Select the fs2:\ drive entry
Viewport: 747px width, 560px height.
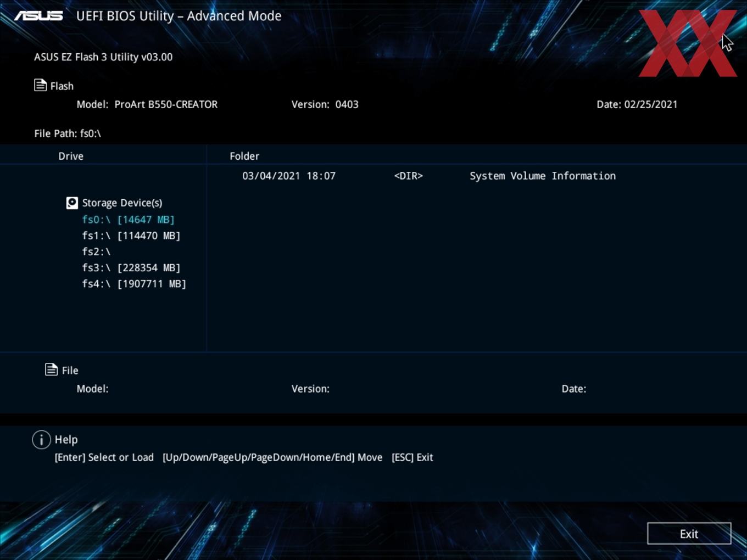(96, 251)
